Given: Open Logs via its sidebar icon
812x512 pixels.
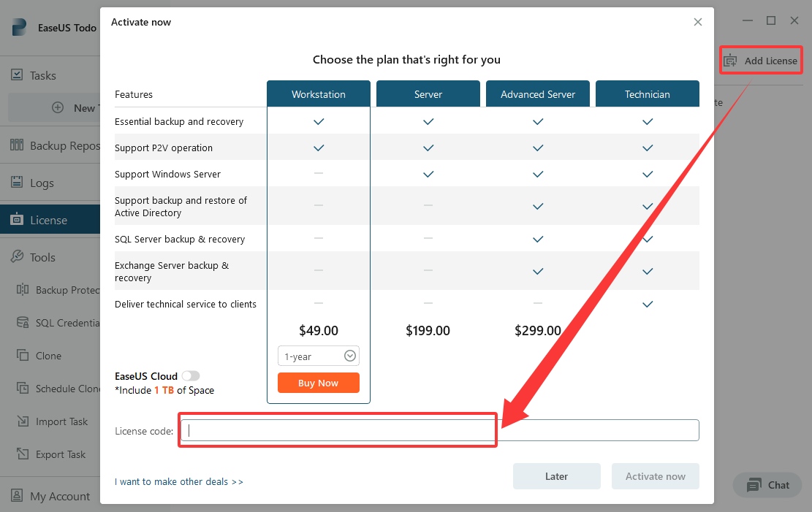Looking at the screenshot, I should 17,182.
